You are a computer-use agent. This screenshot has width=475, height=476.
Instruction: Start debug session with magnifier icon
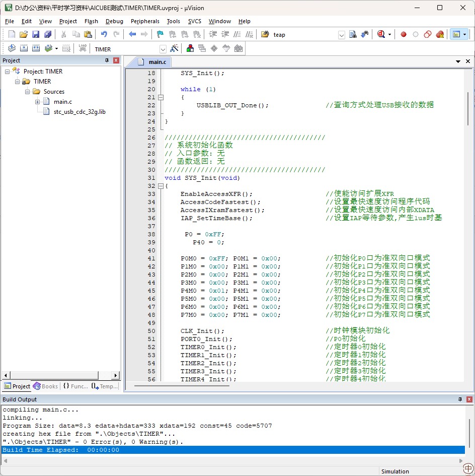[381, 34]
